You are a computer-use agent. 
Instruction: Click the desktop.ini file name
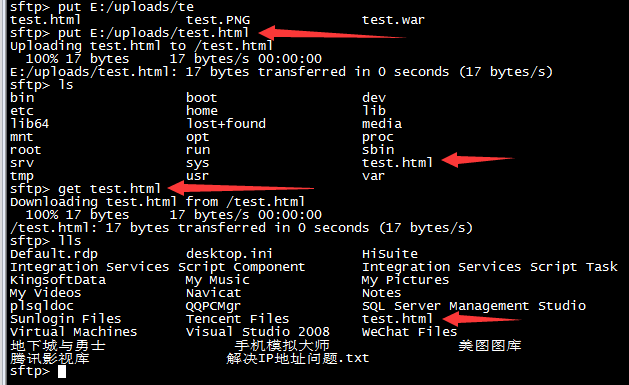pyautogui.click(x=229, y=253)
